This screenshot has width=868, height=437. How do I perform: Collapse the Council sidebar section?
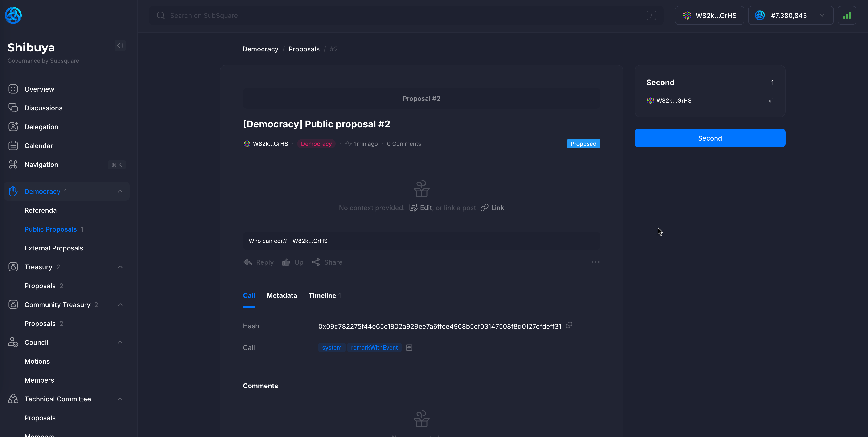click(x=120, y=343)
